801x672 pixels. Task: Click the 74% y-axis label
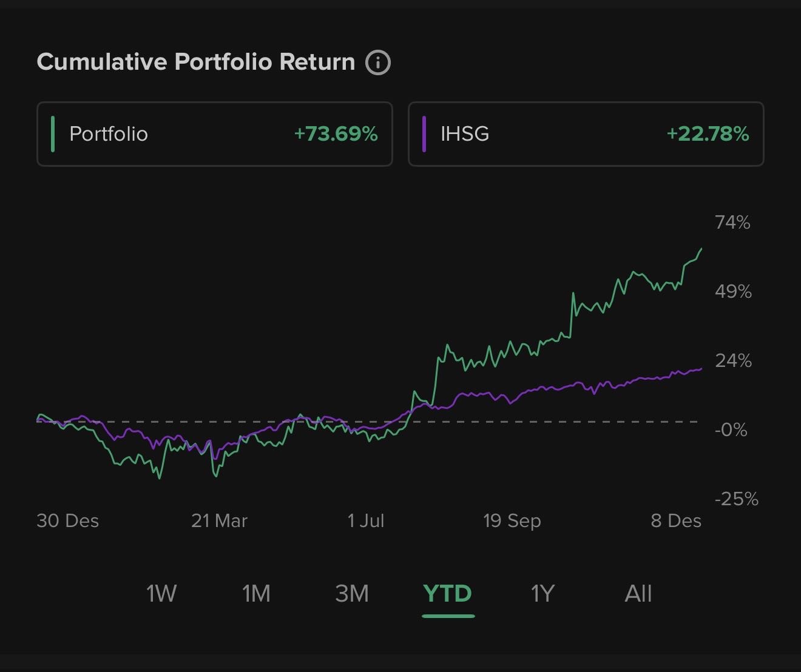pos(732,223)
